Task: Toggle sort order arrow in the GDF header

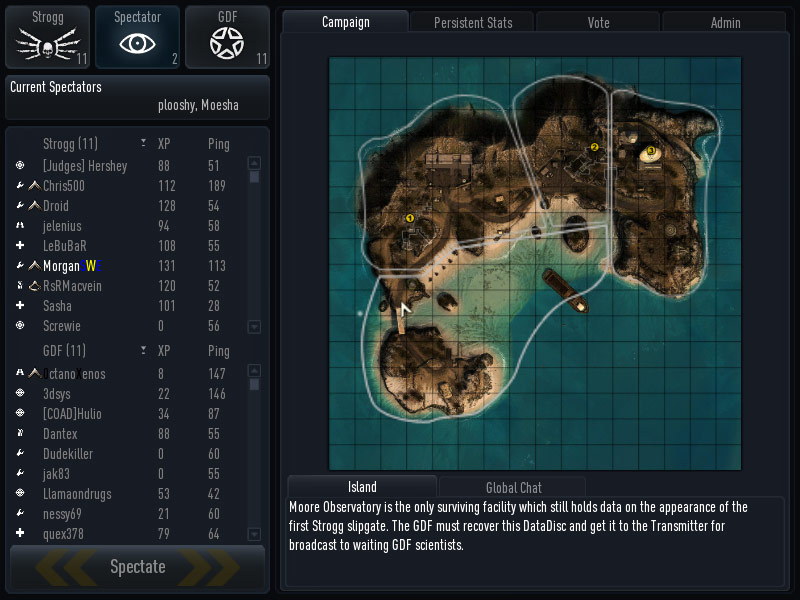Action: pos(143,351)
